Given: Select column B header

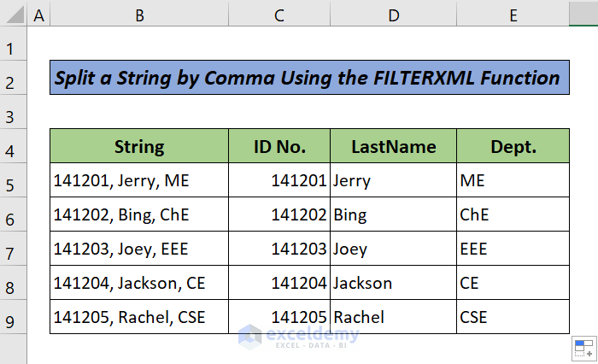Looking at the screenshot, I should (138, 15).
